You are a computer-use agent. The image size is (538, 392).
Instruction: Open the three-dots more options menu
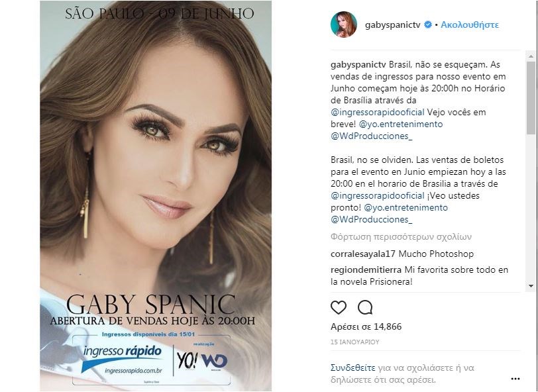[515, 379]
